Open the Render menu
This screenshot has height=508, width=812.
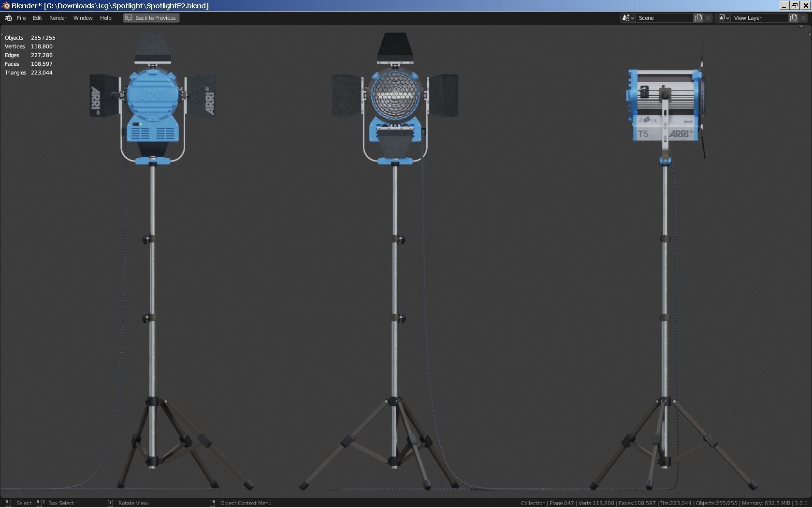click(58, 18)
